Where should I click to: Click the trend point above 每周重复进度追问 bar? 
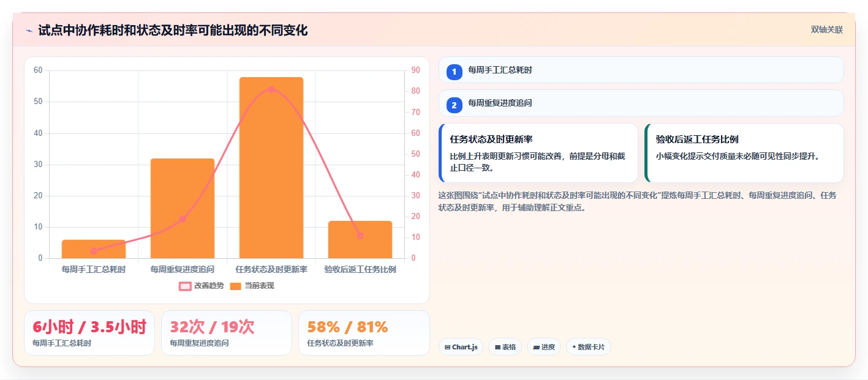pyautogui.click(x=183, y=218)
